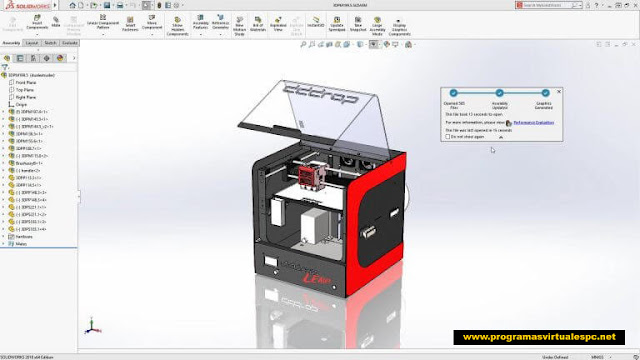Open the Assembly Features tool
The image size is (640, 360).
[200, 22]
